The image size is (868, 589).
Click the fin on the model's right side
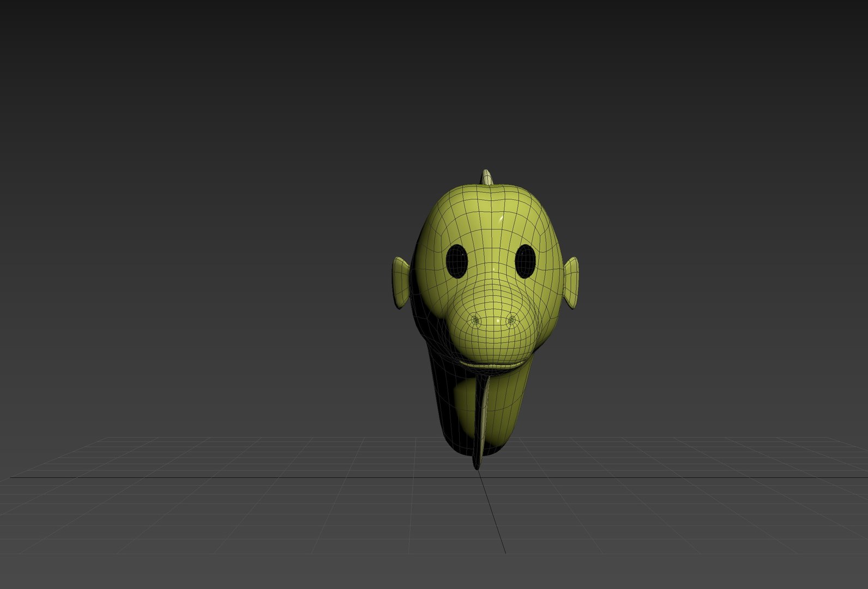[571, 282]
